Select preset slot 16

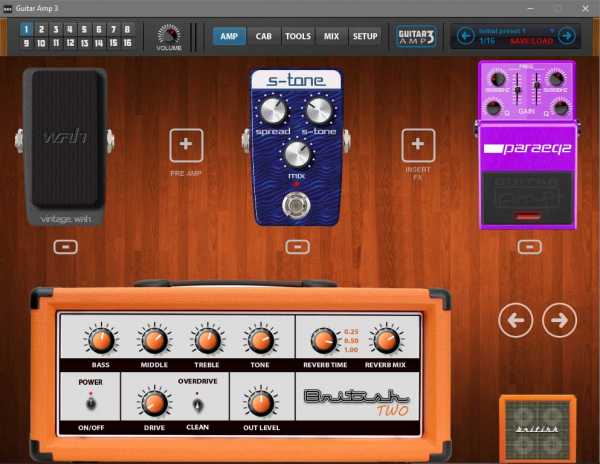pyautogui.click(x=127, y=43)
